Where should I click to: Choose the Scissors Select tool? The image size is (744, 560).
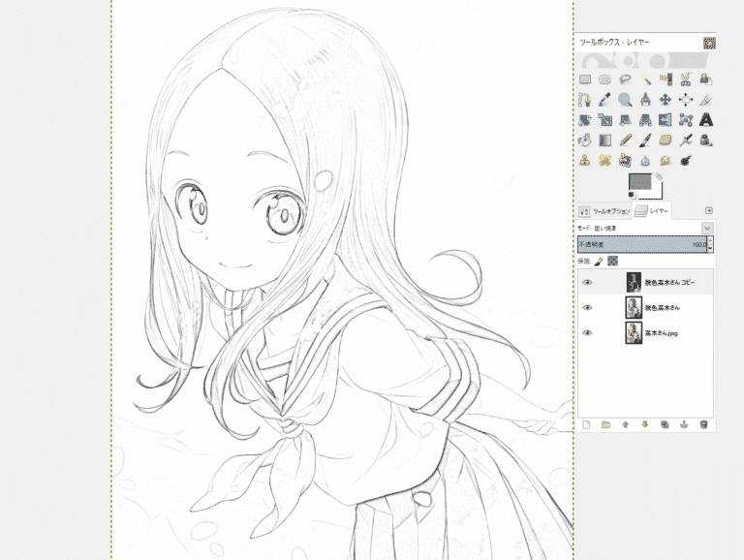coord(686,78)
